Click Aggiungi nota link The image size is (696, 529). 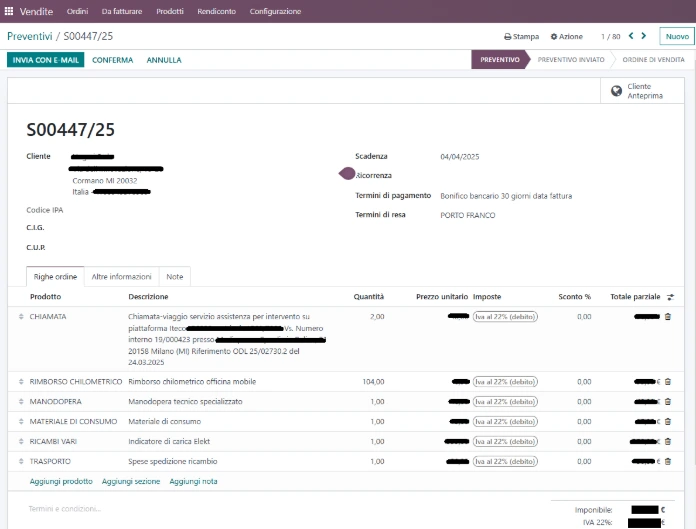click(x=194, y=481)
